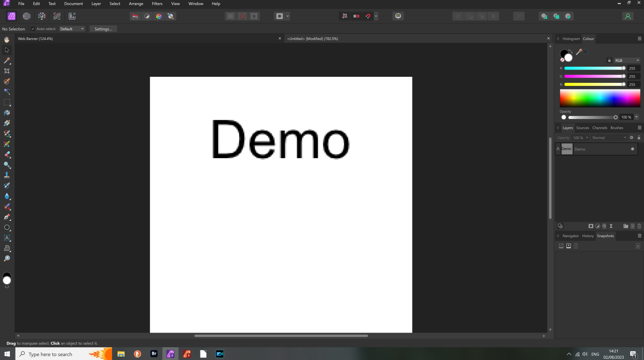
Task: Click the Settings button
Action: coord(103,29)
